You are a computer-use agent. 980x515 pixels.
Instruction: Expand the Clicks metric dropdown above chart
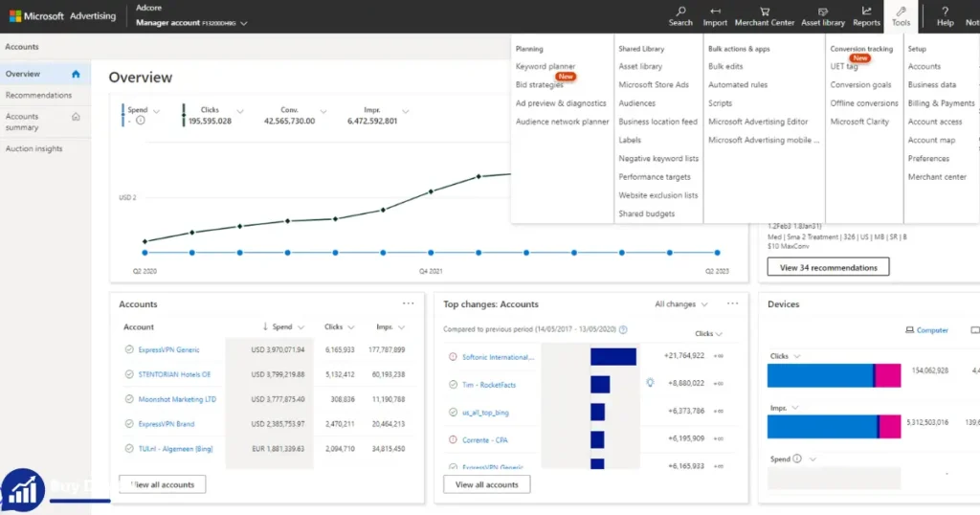(x=240, y=111)
